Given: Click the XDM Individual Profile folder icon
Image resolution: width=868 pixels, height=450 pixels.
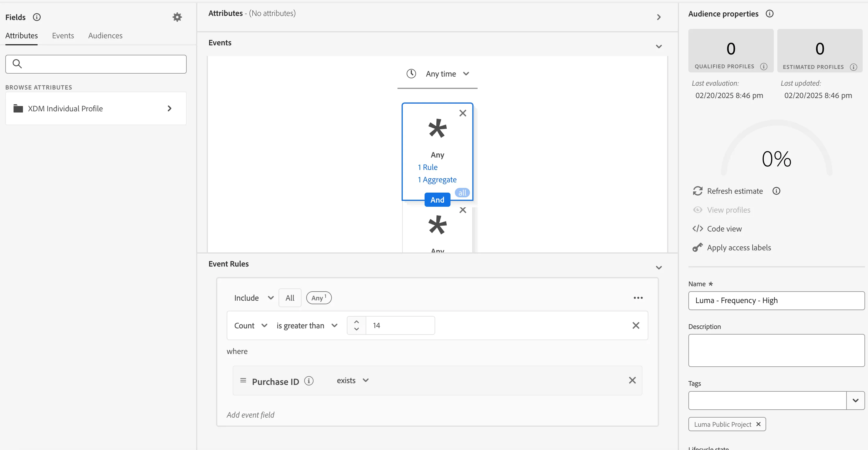Looking at the screenshot, I should [x=18, y=109].
